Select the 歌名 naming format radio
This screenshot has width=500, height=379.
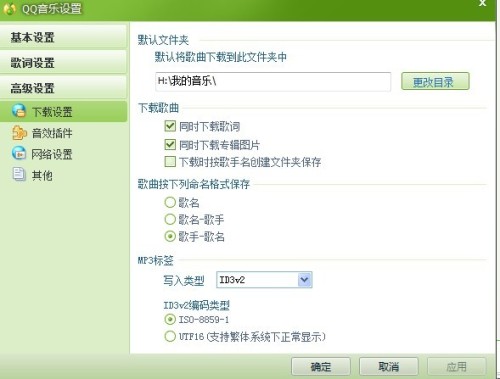170,202
